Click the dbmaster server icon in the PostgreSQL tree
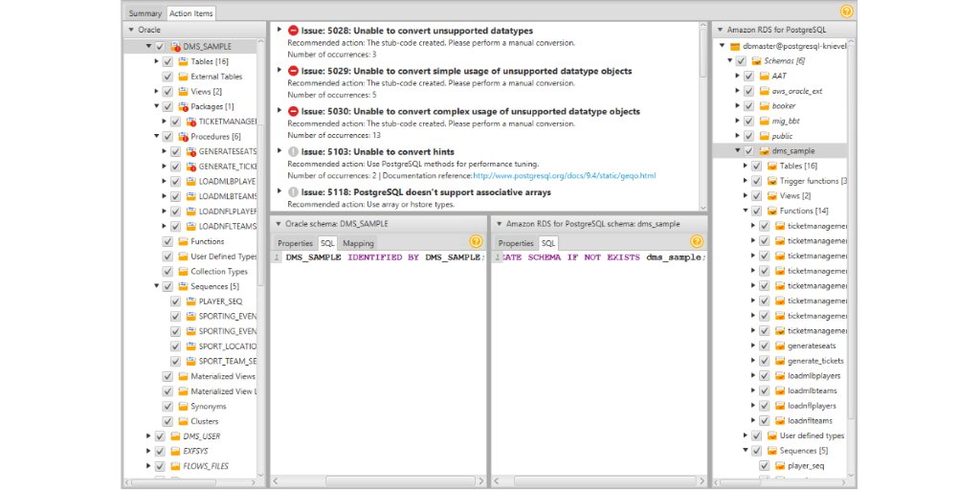 pyautogui.click(x=735, y=46)
